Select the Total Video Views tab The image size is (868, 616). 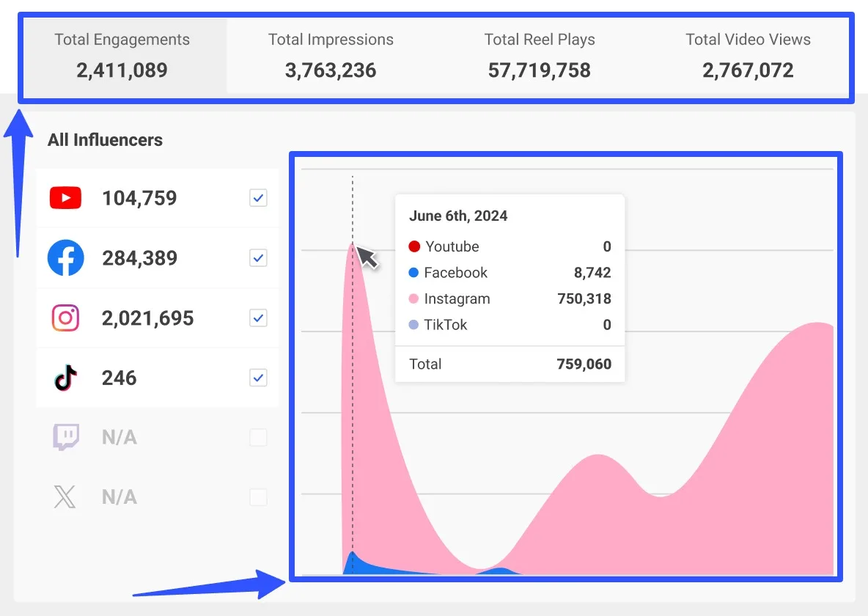pyautogui.click(x=748, y=55)
